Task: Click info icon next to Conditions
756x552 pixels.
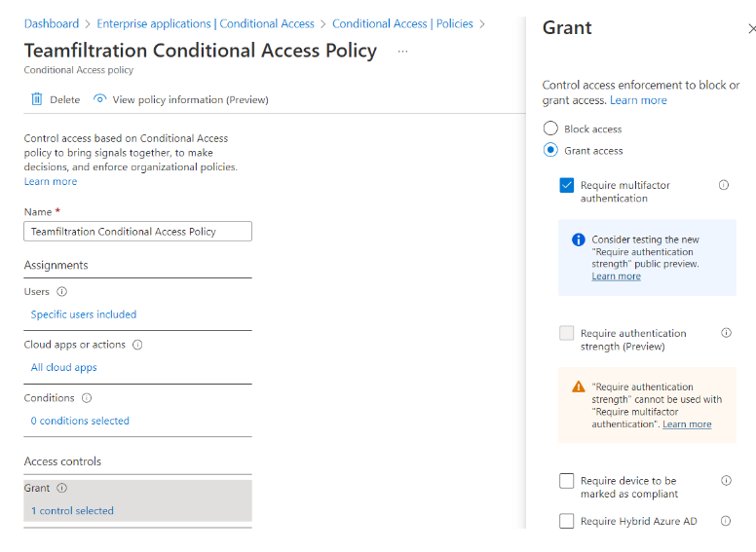Action: [x=87, y=398]
